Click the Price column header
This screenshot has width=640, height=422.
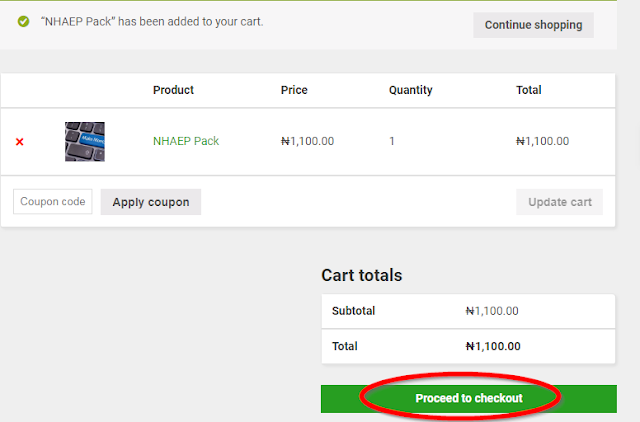pos(296,90)
